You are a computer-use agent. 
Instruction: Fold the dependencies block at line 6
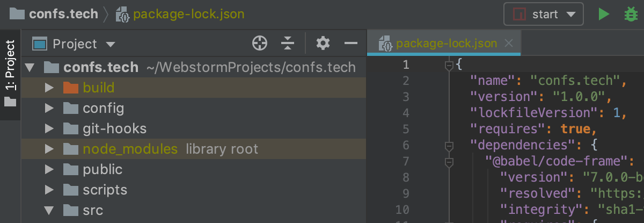coord(449,146)
